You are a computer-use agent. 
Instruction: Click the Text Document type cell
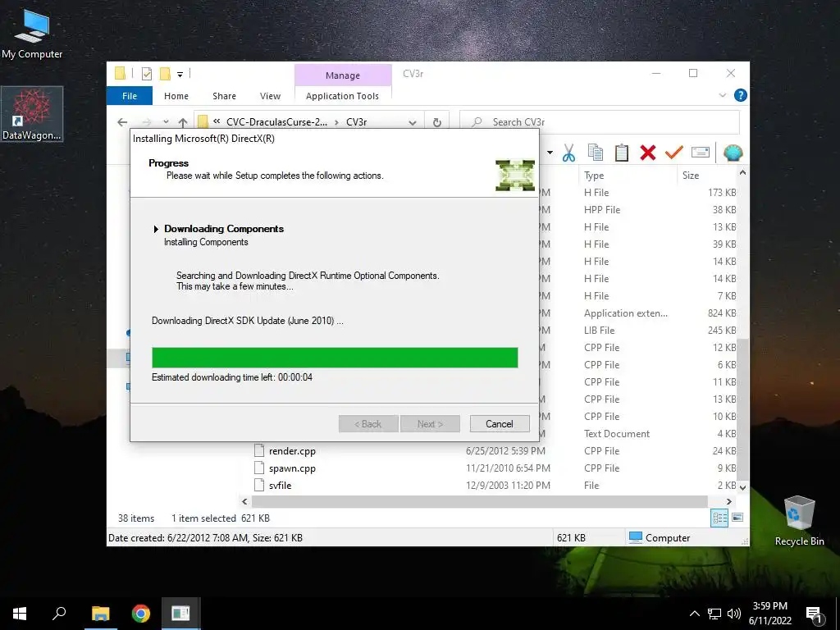(617, 433)
